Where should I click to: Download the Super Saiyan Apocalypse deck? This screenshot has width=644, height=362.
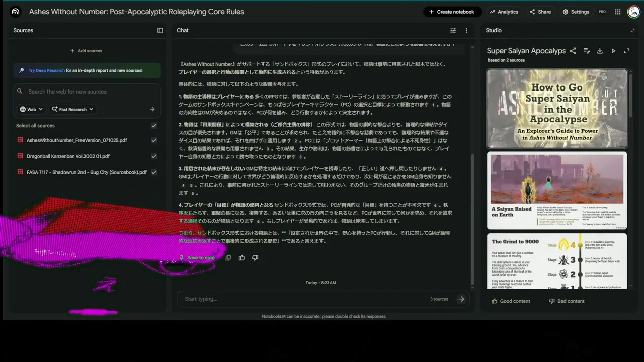(600, 51)
